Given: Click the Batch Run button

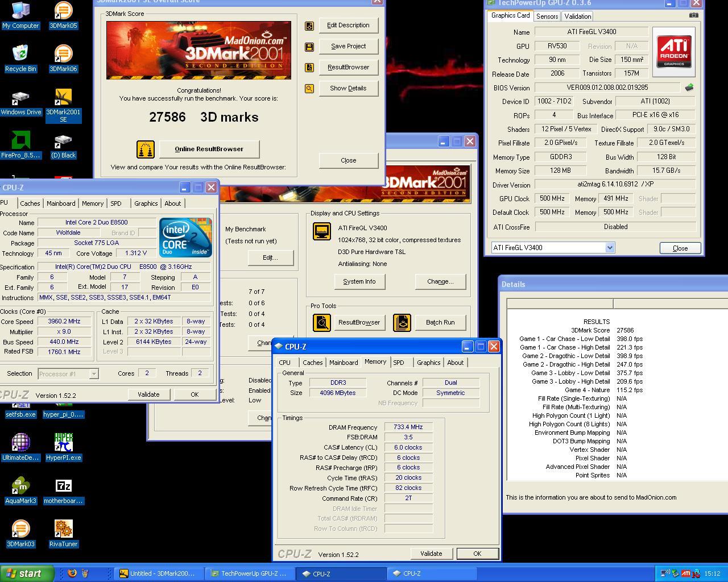Looking at the screenshot, I should pyautogui.click(x=440, y=323).
